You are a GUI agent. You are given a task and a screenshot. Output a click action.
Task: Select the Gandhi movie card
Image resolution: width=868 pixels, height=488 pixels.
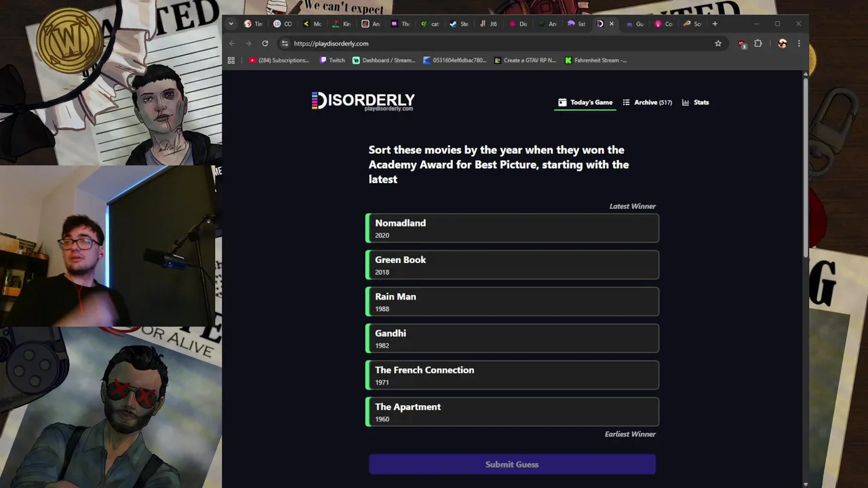(512, 338)
